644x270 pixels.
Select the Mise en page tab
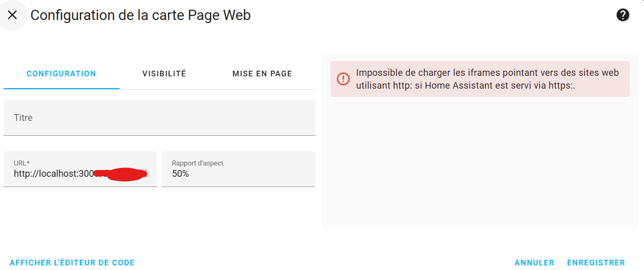click(262, 74)
